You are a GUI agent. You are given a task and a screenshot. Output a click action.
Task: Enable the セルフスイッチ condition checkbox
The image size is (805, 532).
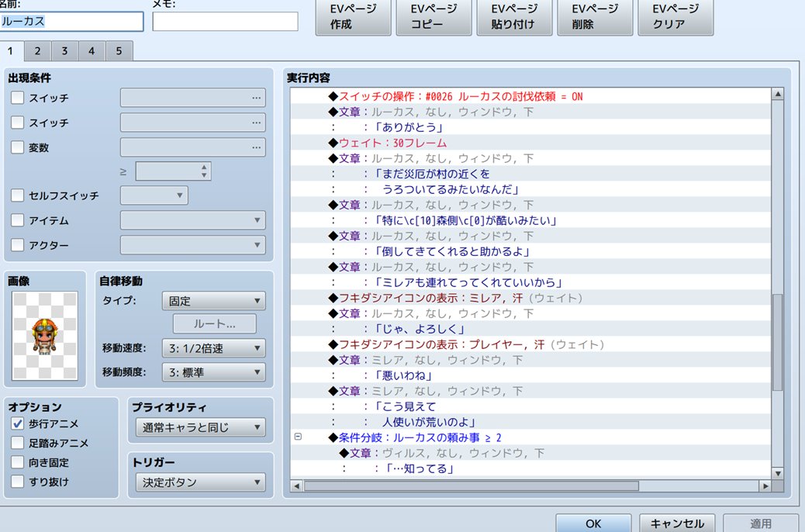point(18,195)
